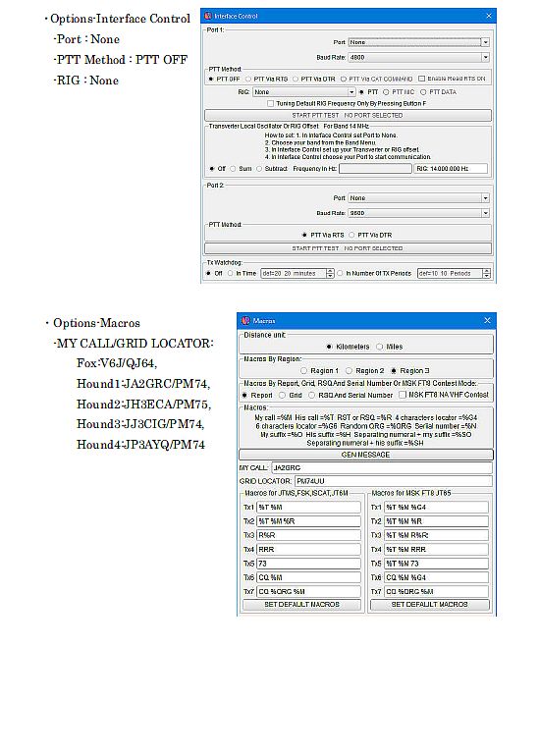This screenshot has height=756, width=539.
Task: Adjust the watchdog periods spinner
Action: click(x=486, y=273)
